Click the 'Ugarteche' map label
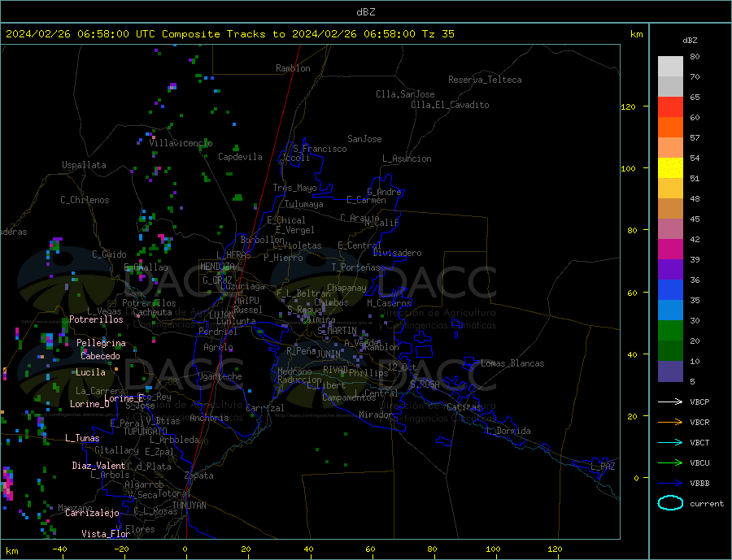Screen dimensions: 732x560 tap(220, 376)
